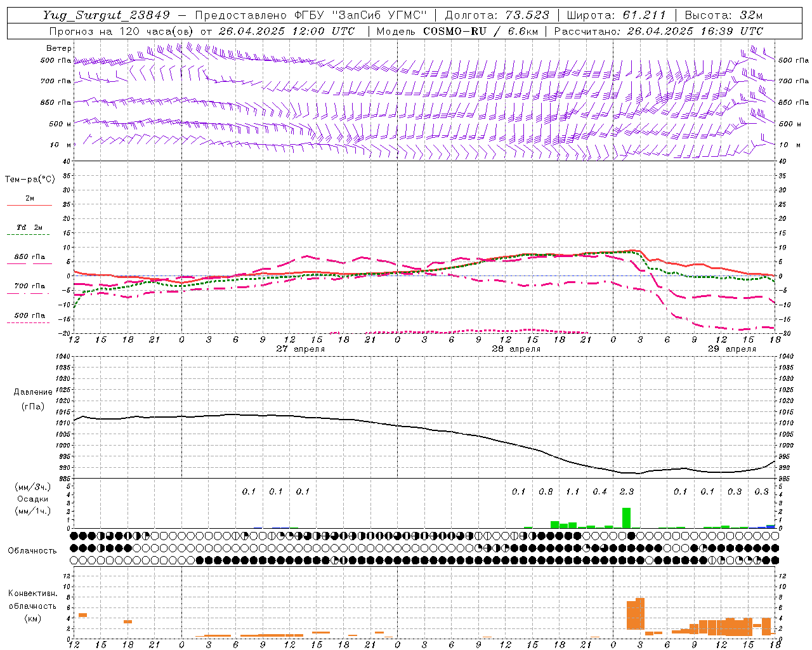Select the Тем-ра(°C) axis title
This screenshot has height=650, width=812.
[30, 180]
